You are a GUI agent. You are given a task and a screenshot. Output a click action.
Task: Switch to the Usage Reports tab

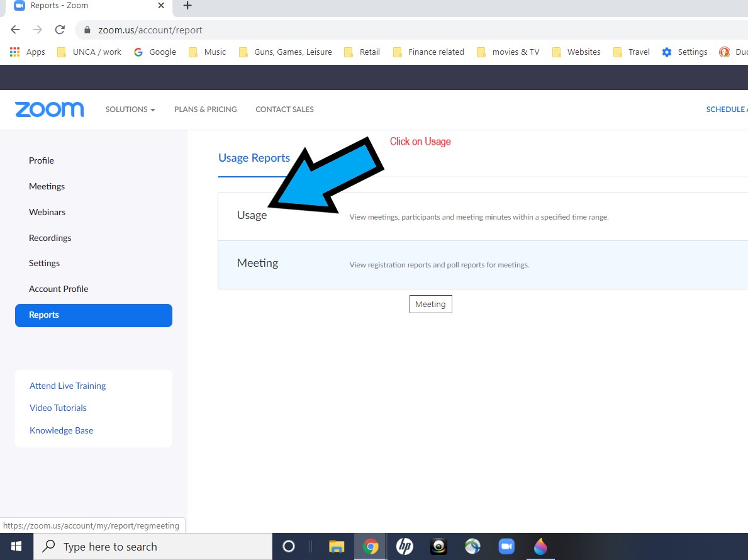[x=254, y=158]
